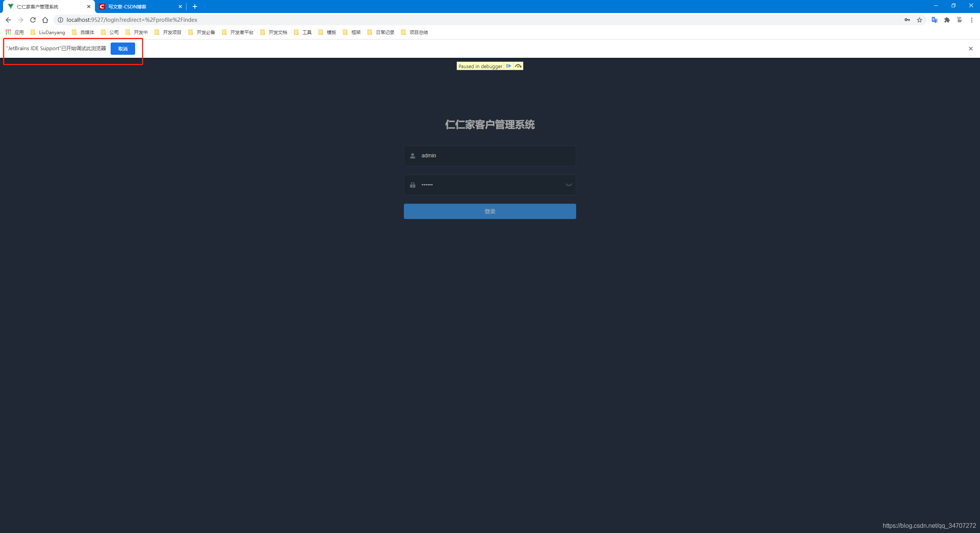The image size is (980, 533).
Task: Reload the current page
Action: 33,20
